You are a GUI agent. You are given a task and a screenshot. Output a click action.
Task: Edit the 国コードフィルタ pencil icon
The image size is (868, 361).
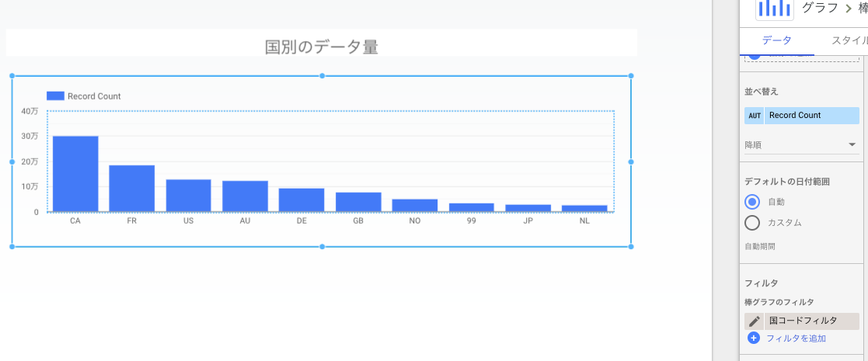pyautogui.click(x=754, y=321)
